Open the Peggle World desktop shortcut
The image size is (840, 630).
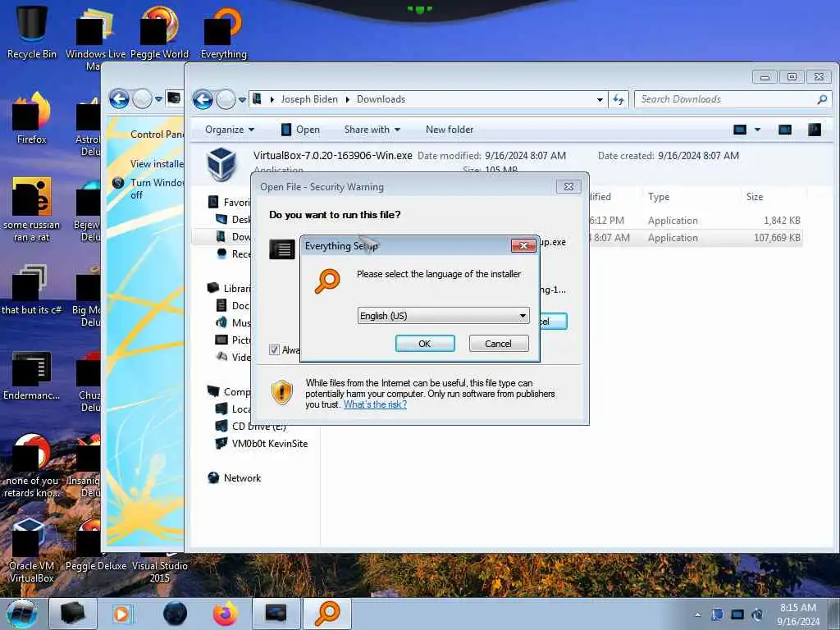(159, 32)
